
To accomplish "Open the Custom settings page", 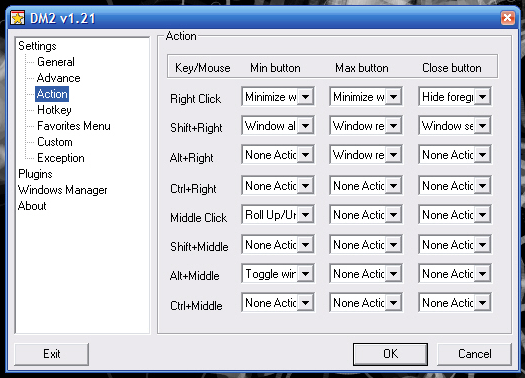I will [x=55, y=142].
